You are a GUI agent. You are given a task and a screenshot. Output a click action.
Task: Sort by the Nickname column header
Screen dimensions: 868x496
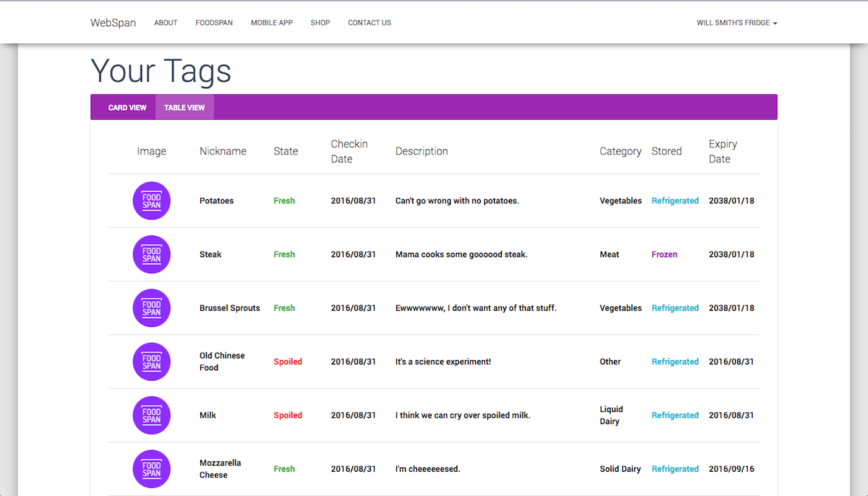[x=223, y=151]
